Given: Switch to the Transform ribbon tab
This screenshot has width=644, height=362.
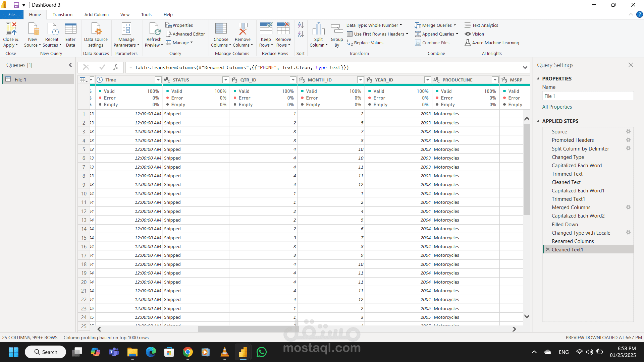Looking at the screenshot, I should tap(62, 14).
